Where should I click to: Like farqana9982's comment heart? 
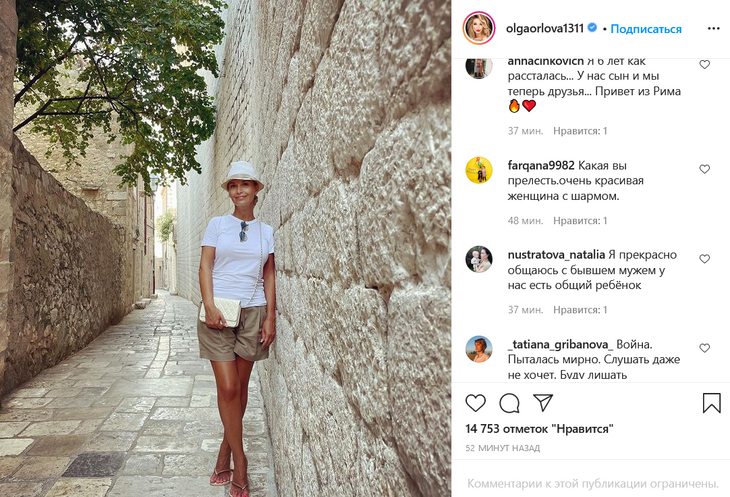pyautogui.click(x=704, y=169)
